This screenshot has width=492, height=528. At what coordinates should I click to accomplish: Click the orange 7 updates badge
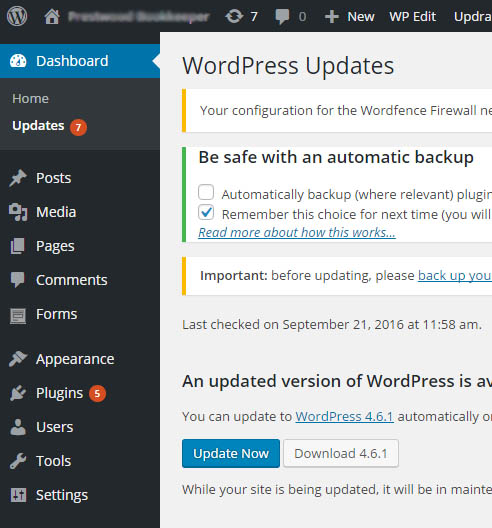(x=78, y=127)
